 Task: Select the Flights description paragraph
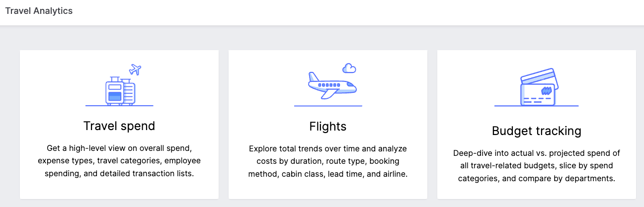[328, 161]
